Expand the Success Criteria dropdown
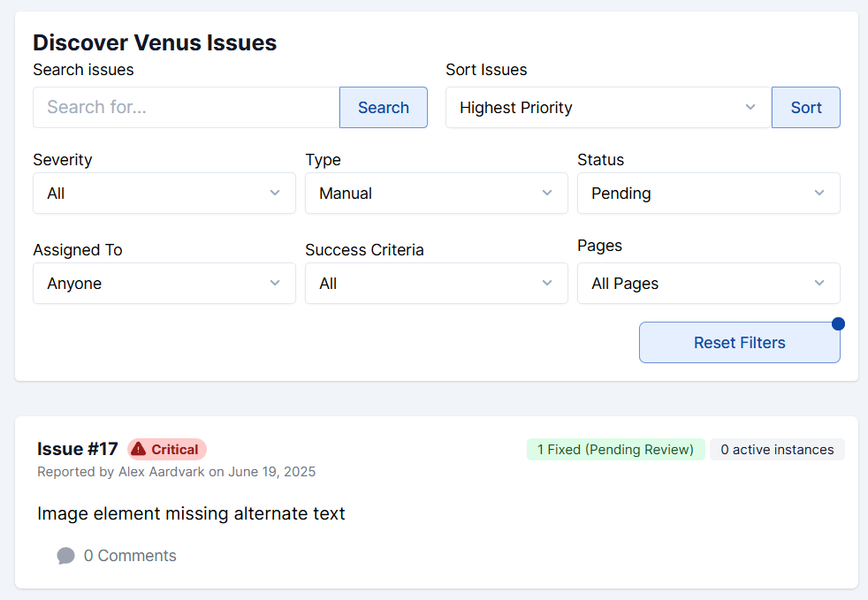Screen dimensions: 868x600 click(436, 284)
